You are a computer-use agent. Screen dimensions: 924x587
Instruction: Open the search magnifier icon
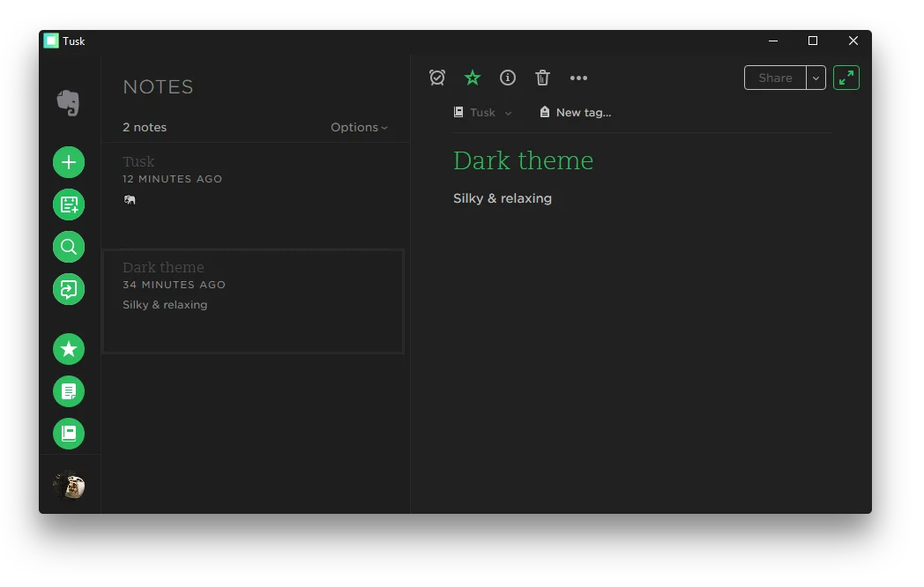click(x=69, y=247)
